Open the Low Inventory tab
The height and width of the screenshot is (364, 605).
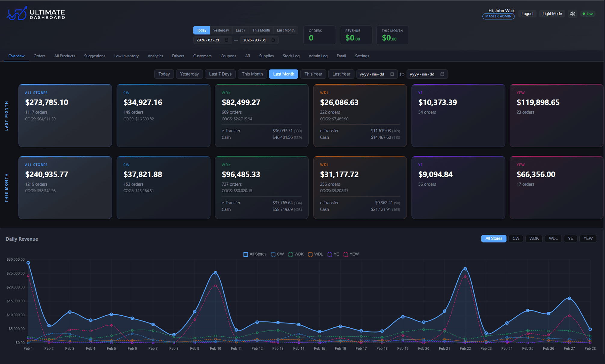[126, 56]
